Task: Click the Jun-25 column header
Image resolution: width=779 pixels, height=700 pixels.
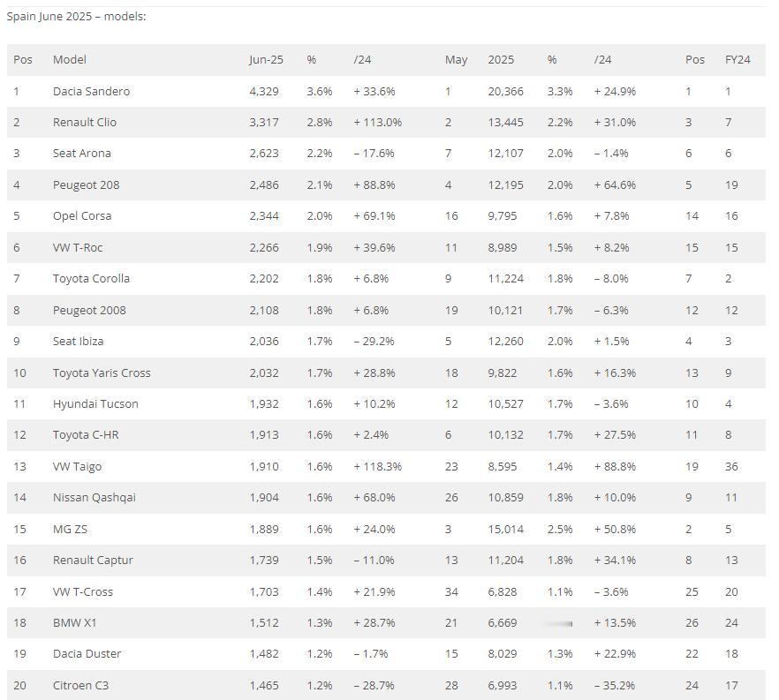Action: tap(266, 59)
